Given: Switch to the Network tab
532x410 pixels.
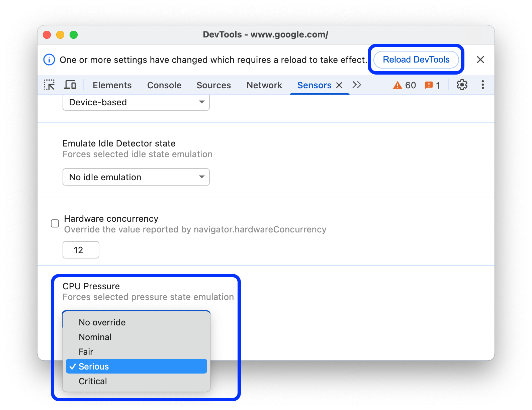Looking at the screenshot, I should coord(264,85).
